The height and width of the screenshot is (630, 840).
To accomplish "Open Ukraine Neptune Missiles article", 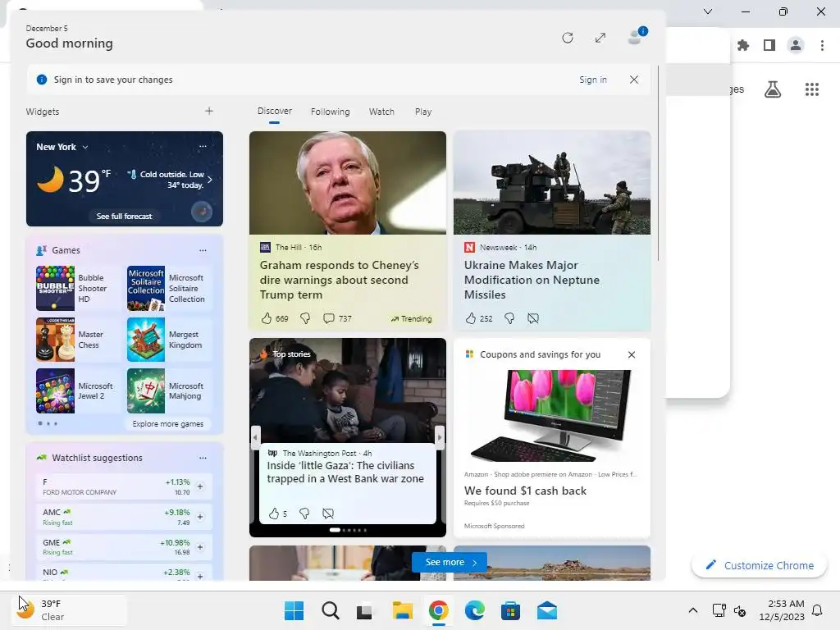I will pyautogui.click(x=532, y=280).
